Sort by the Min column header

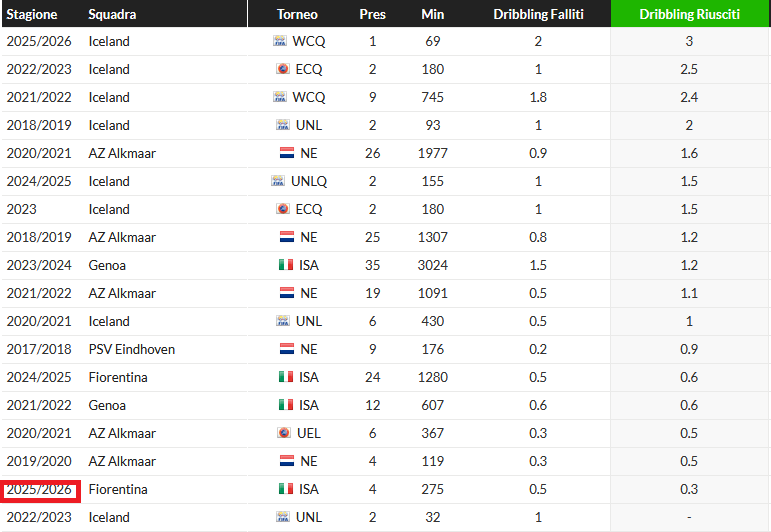coord(433,15)
